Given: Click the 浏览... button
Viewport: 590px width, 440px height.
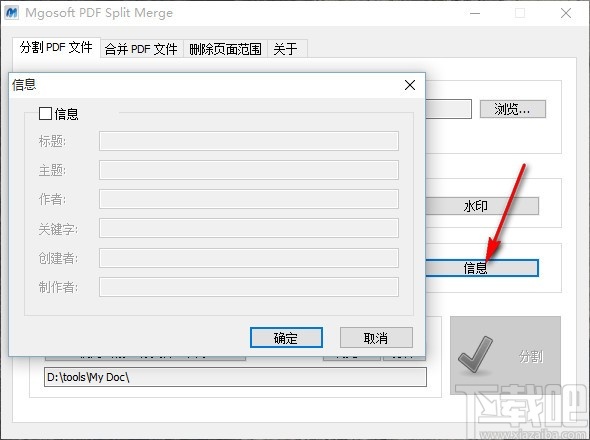Looking at the screenshot, I should [x=512, y=109].
